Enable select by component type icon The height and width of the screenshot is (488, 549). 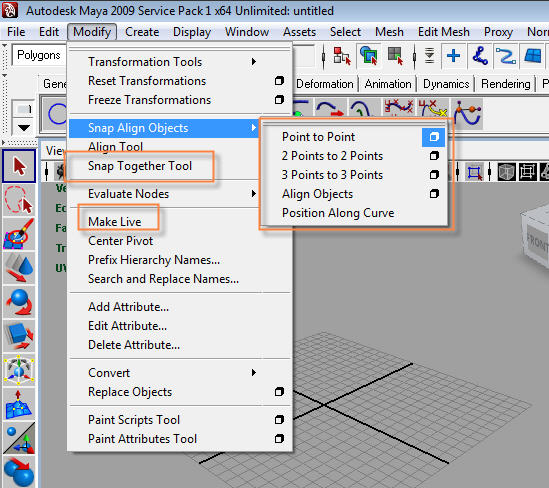click(396, 56)
